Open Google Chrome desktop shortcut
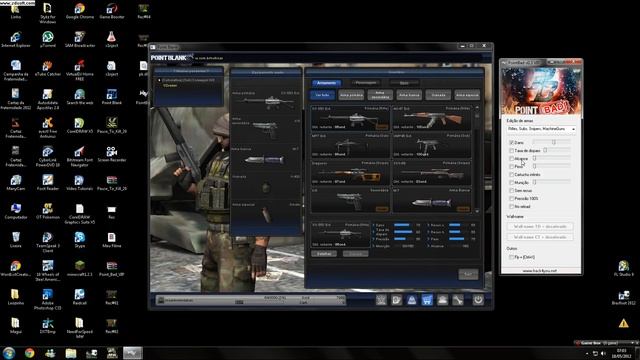This screenshot has height=360, width=640. point(80,11)
